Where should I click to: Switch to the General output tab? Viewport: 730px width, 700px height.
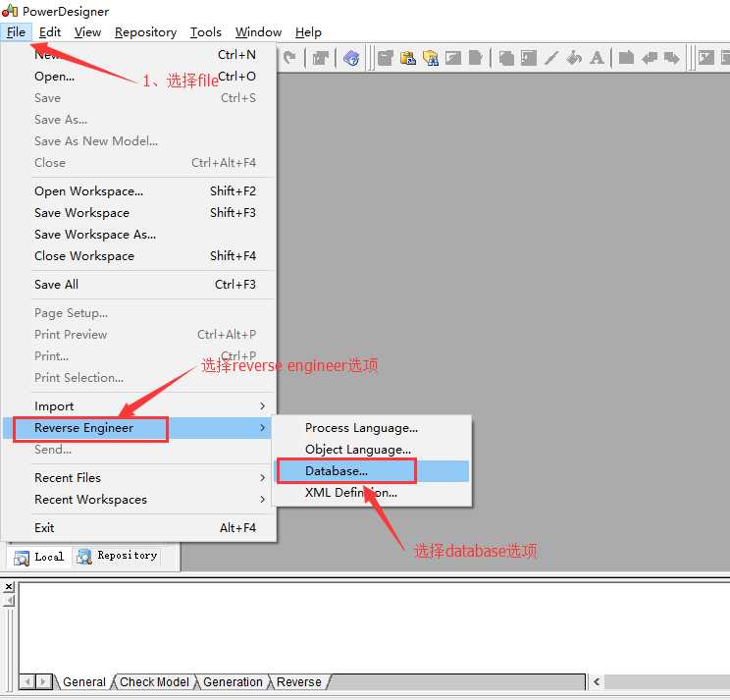pyautogui.click(x=84, y=681)
